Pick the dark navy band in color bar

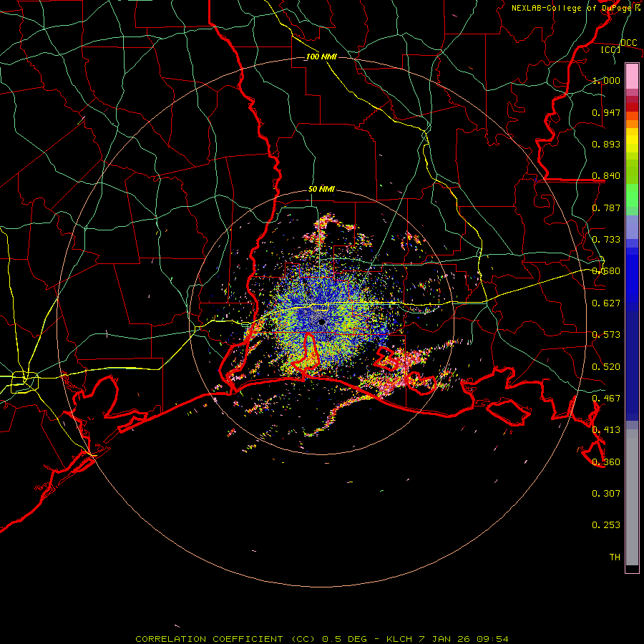click(632, 366)
